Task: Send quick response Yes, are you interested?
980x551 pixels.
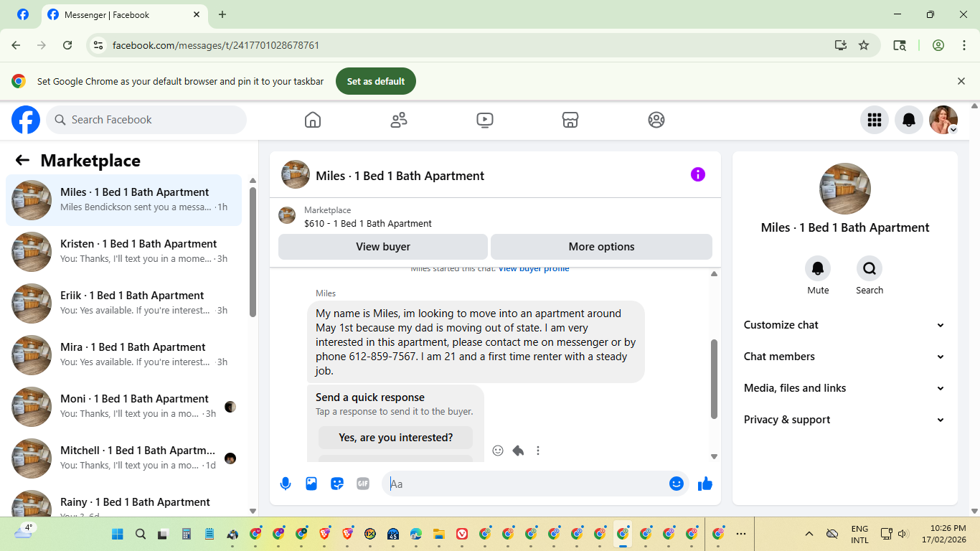Action: 396,438
